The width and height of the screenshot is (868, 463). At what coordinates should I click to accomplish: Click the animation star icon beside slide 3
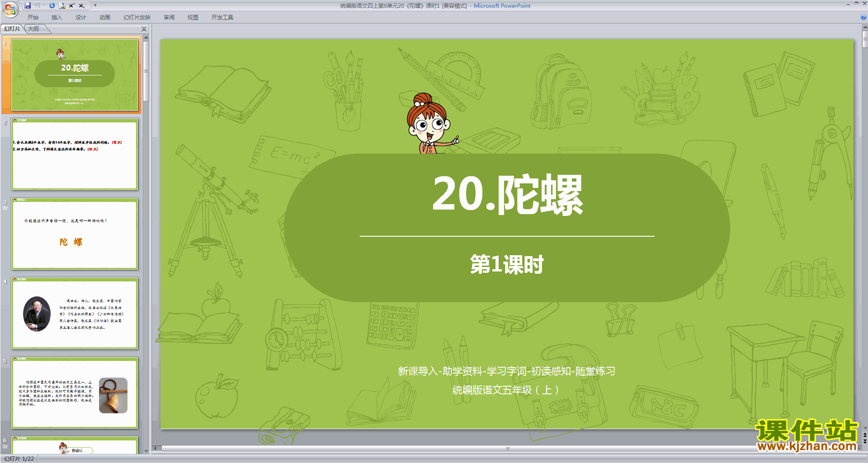coord(5,208)
